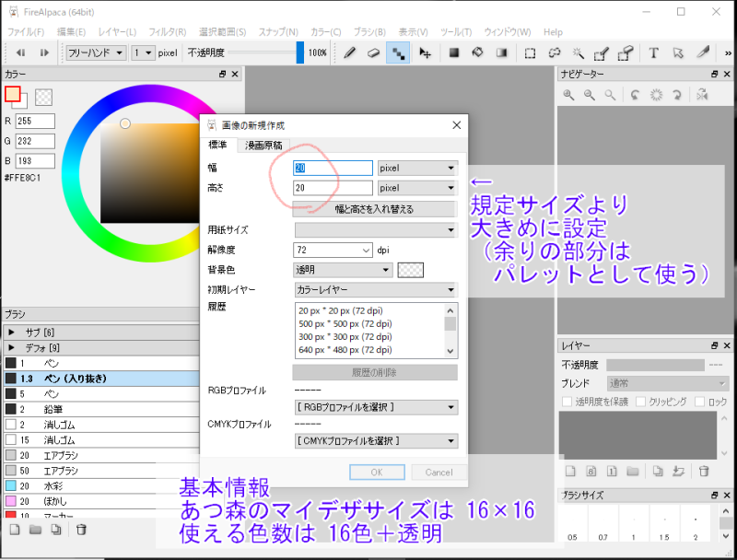Click the new layer icon in Layer panel

click(570, 471)
